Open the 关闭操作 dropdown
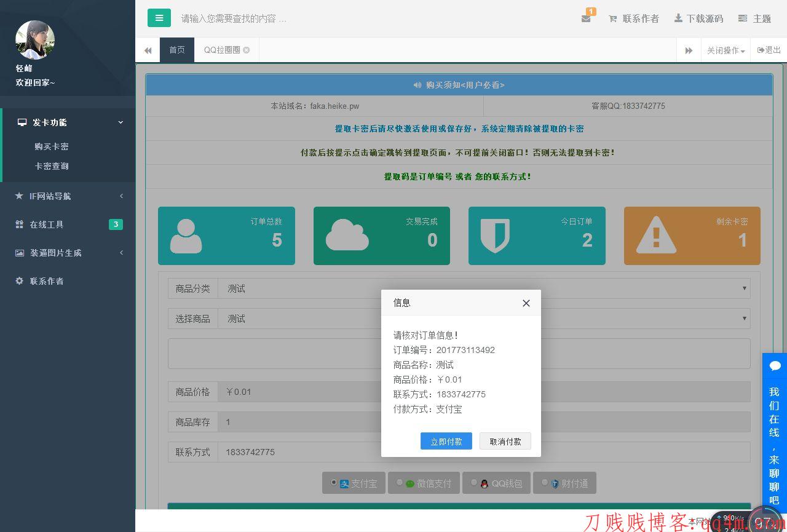This screenshot has width=787, height=532. click(x=726, y=50)
